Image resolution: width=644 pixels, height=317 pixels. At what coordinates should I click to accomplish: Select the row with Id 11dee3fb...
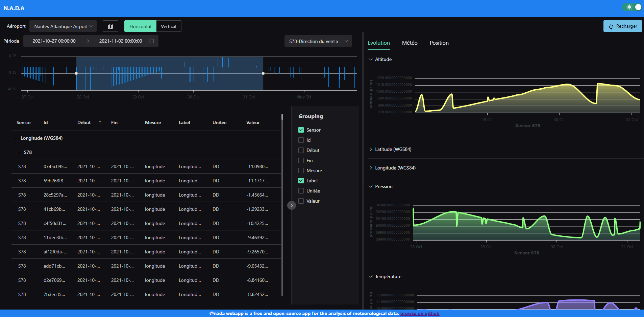(x=146, y=237)
